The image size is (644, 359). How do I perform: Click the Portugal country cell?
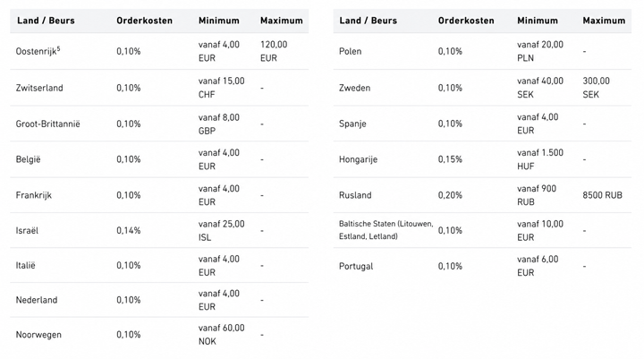(356, 267)
